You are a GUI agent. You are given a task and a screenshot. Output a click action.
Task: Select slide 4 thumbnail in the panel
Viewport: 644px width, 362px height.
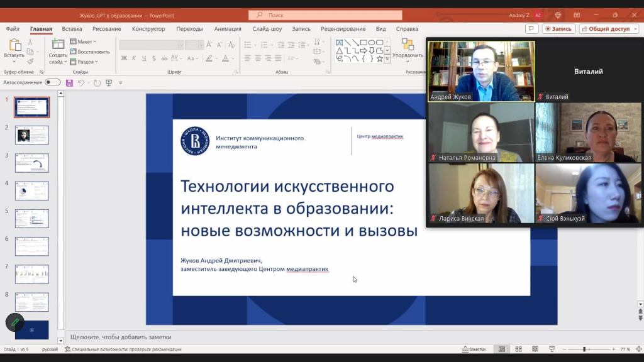click(31, 190)
